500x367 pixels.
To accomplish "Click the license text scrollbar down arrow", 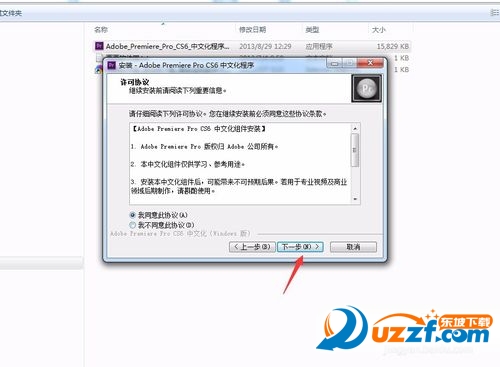I will point(355,199).
